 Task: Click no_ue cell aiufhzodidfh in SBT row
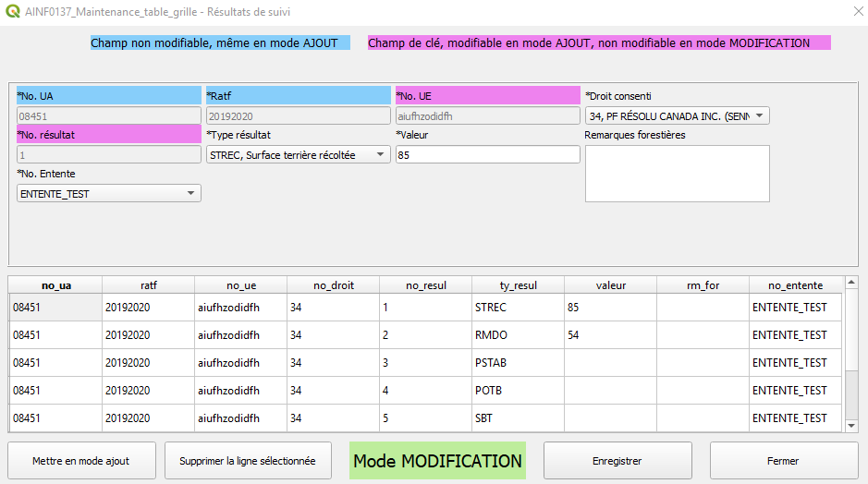pos(241,418)
